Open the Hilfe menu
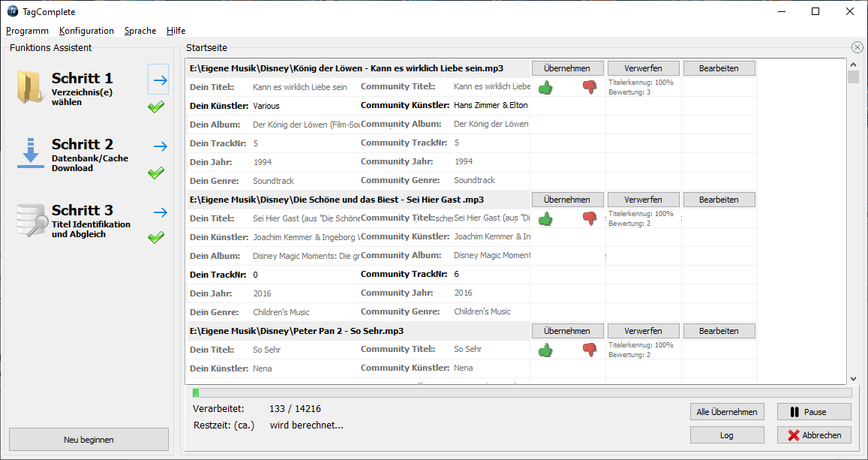 tap(176, 31)
